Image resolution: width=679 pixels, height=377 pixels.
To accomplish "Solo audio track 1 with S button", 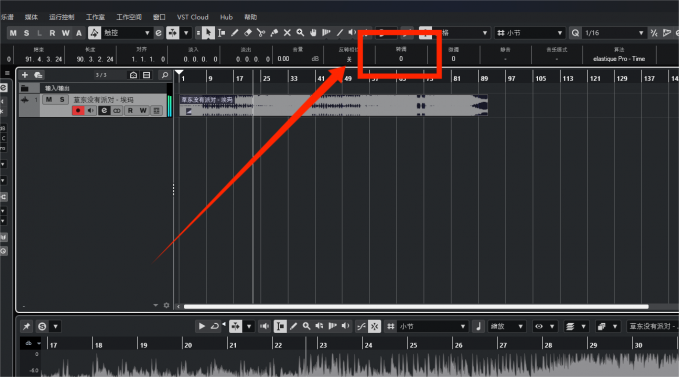I will [x=62, y=100].
